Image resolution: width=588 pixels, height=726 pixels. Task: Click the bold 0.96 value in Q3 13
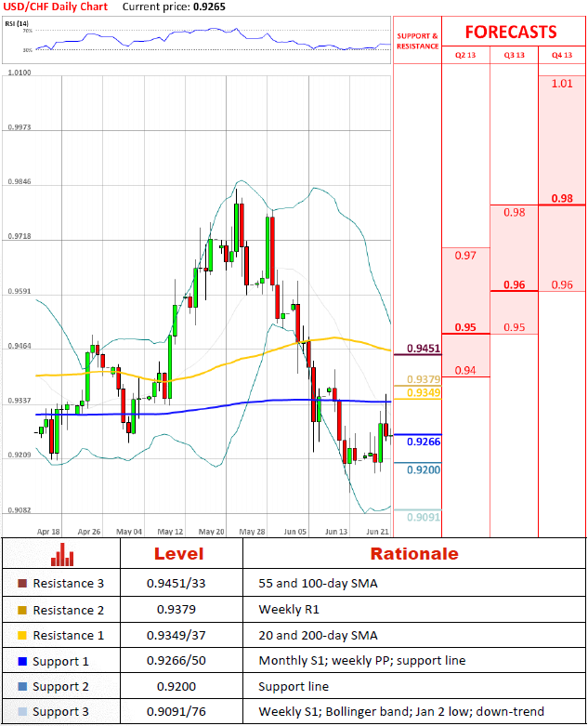point(515,284)
